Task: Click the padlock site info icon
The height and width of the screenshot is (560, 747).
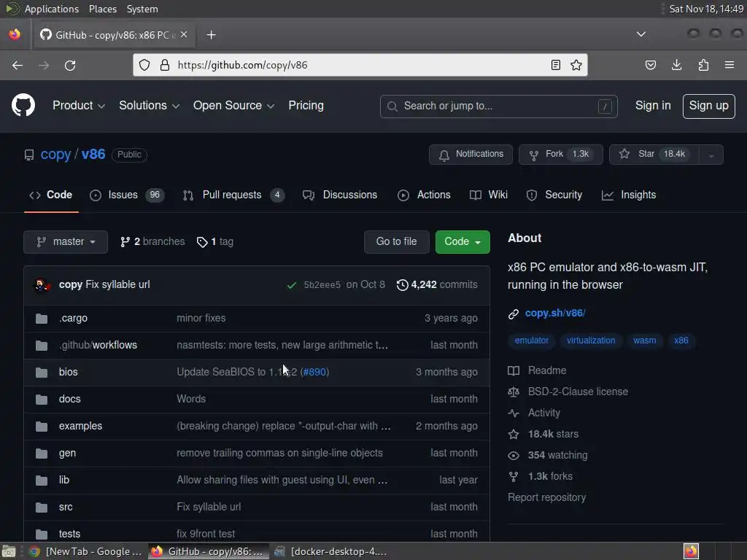Action: (x=165, y=65)
